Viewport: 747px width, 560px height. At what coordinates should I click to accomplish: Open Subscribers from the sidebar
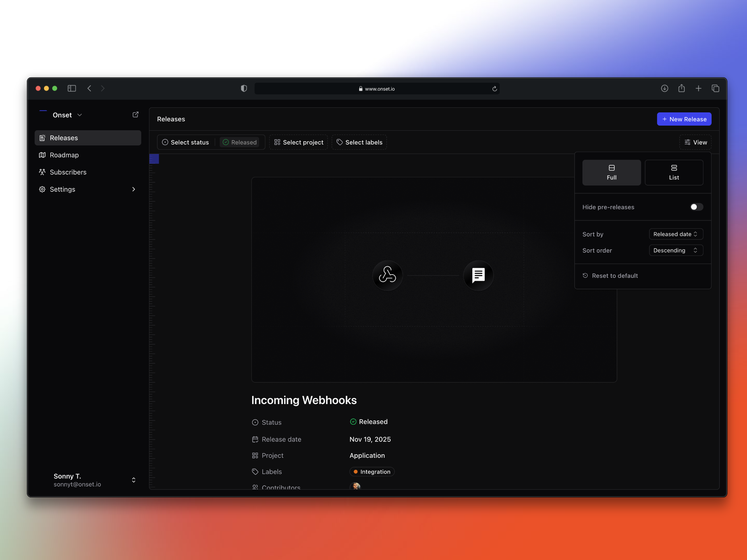point(68,172)
